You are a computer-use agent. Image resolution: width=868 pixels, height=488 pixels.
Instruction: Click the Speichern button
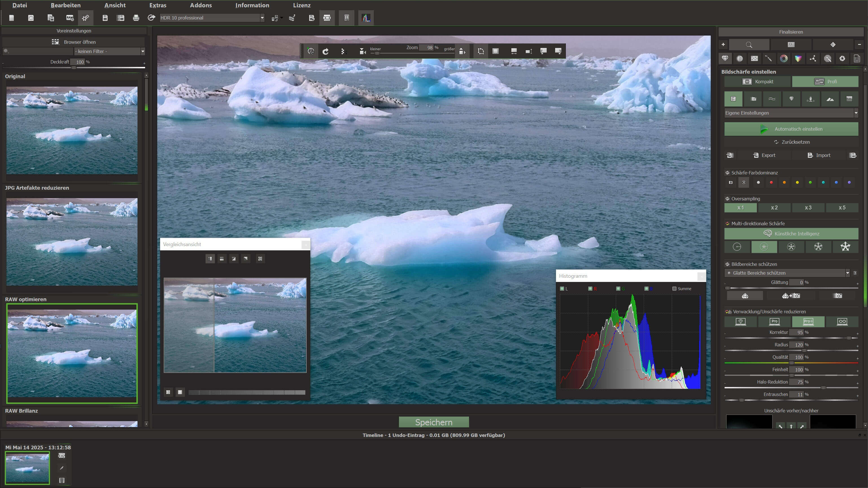tap(434, 422)
